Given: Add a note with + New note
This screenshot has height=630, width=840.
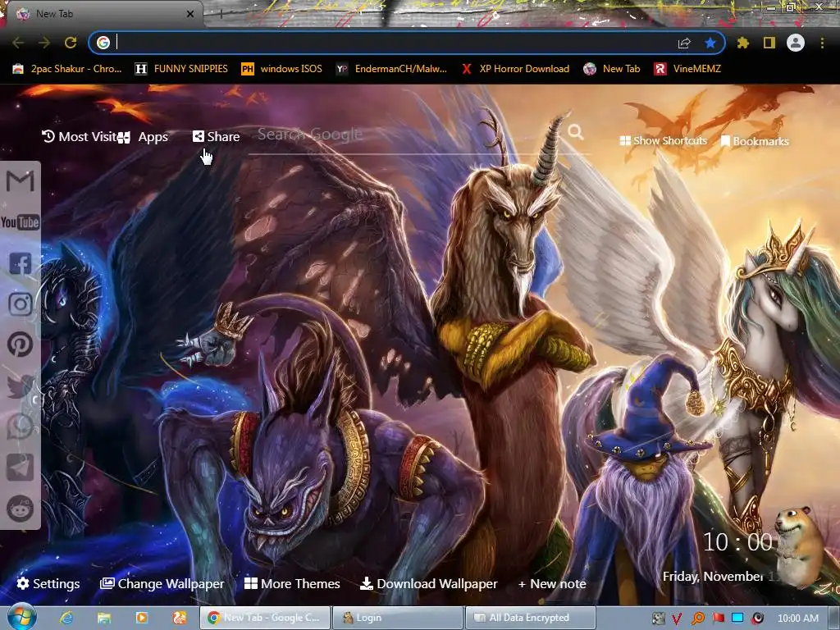Looking at the screenshot, I should pos(552,583).
